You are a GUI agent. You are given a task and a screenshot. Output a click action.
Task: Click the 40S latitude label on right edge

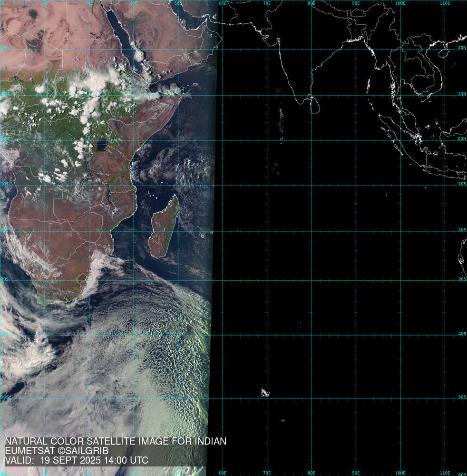coord(462,334)
